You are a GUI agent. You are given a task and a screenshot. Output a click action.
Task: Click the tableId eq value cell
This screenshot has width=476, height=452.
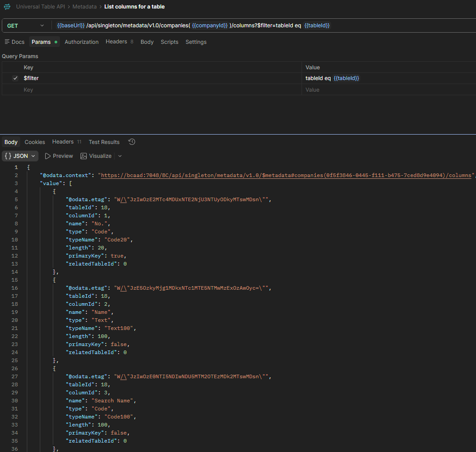point(389,78)
